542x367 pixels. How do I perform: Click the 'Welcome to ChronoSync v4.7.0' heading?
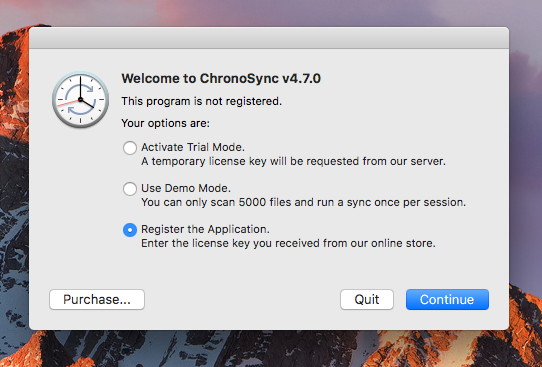(221, 78)
